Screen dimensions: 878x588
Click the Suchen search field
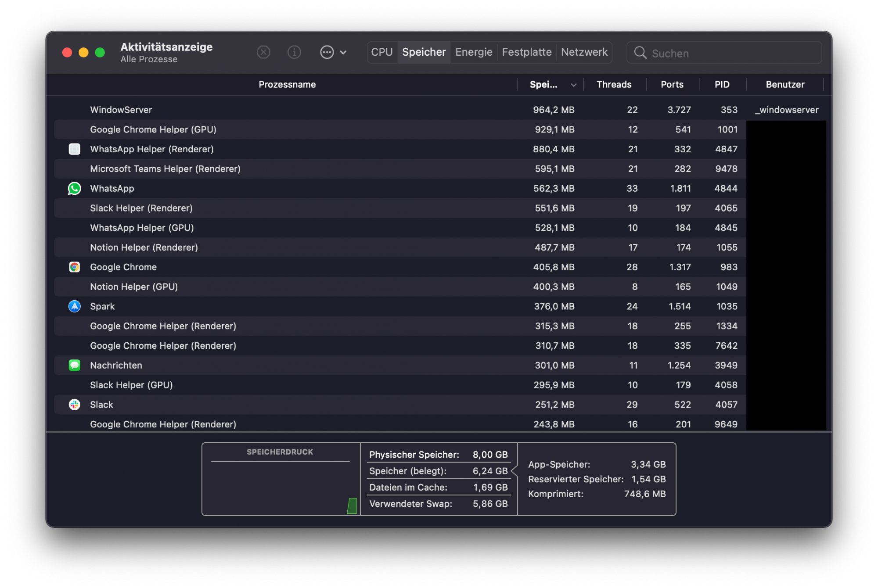729,53
